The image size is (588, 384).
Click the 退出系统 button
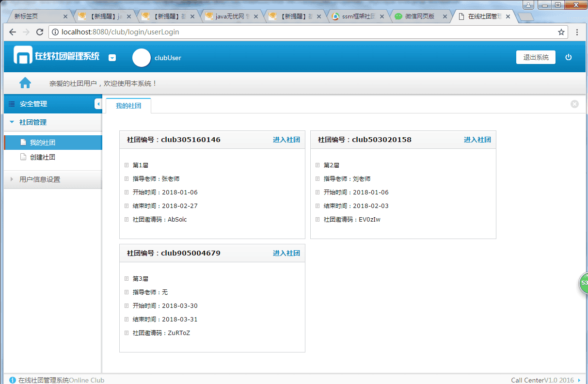tap(536, 57)
